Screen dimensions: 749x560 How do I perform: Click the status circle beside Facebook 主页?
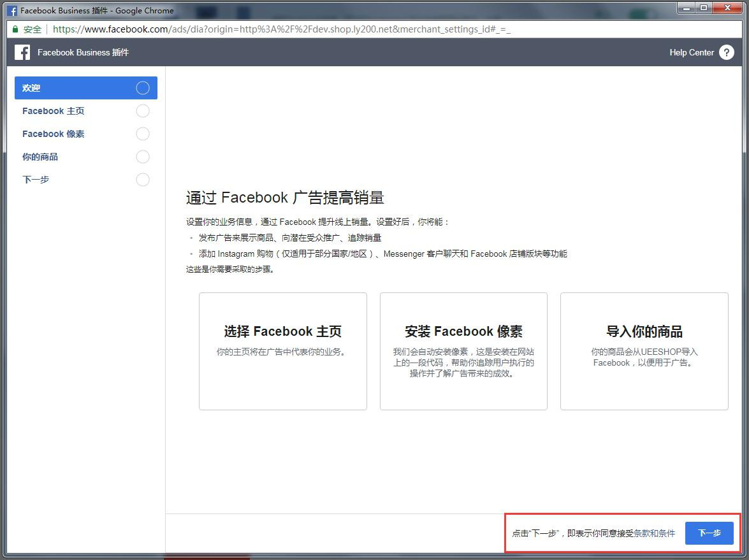coord(143,111)
